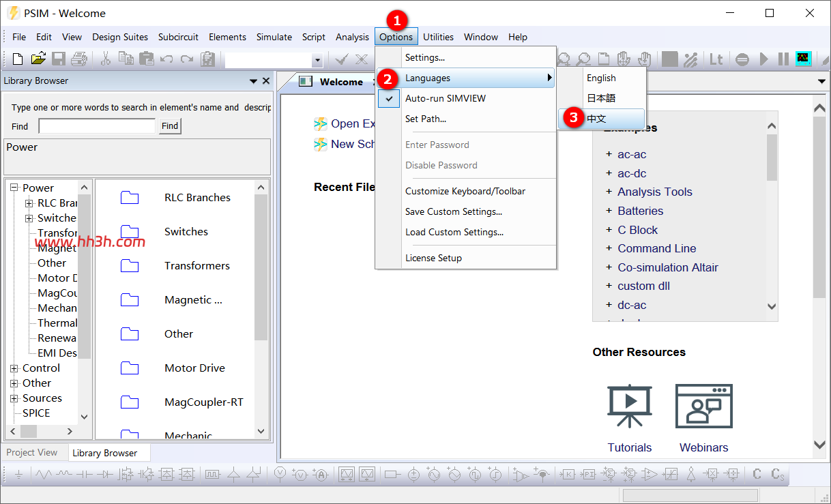Click into the Find search field
Viewport: 831px width, 504px height.
click(x=97, y=125)
